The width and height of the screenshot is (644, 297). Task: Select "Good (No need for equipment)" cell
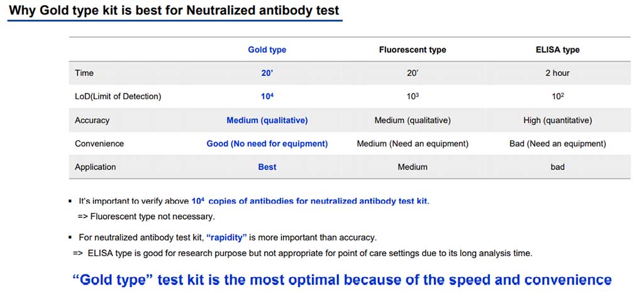[267, 143]
